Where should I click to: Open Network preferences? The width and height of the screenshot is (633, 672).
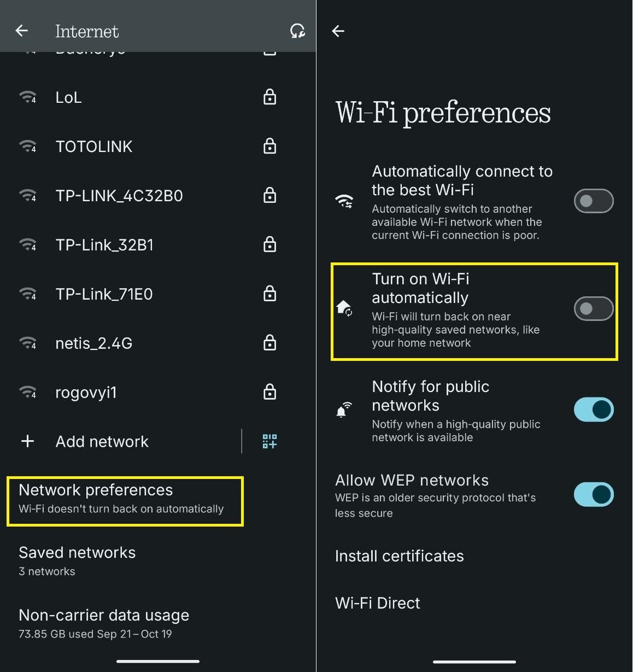[x=125, y=501]
